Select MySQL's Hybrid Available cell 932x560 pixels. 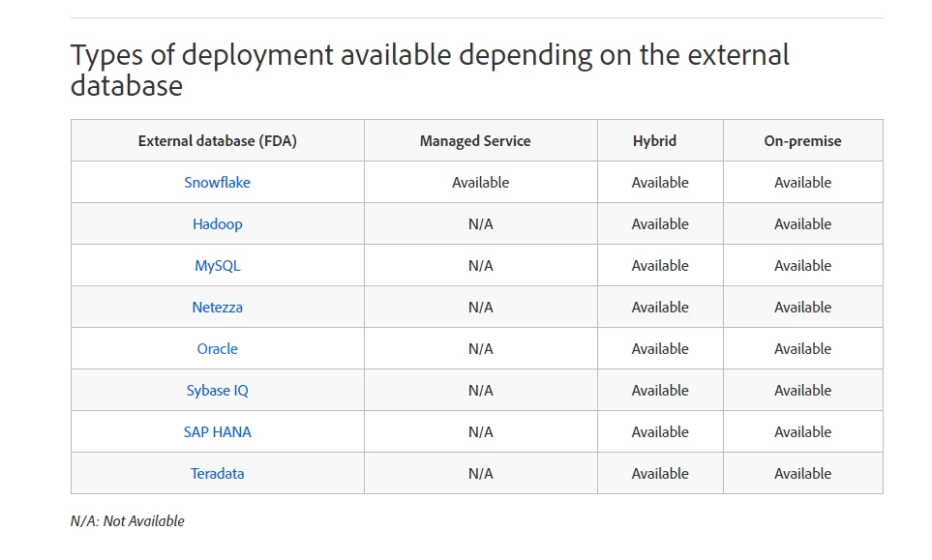(x=660, y=265)
